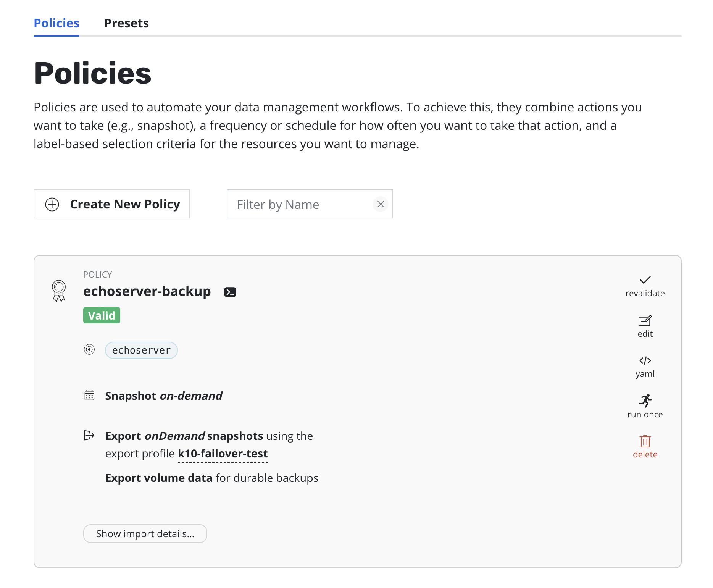Click the green Valid status badge
This screenshot has width=713, height=588.
click(x=102, y=315)
